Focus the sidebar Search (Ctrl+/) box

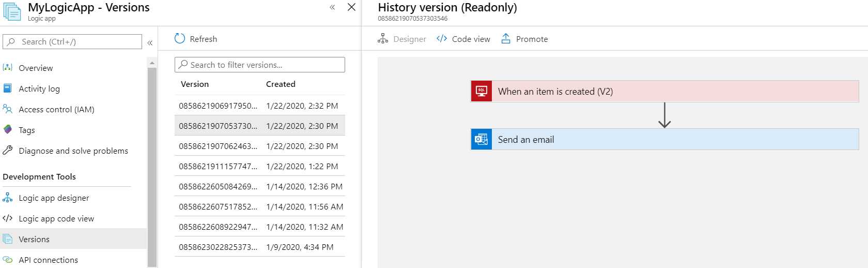[x=72, y=42]
